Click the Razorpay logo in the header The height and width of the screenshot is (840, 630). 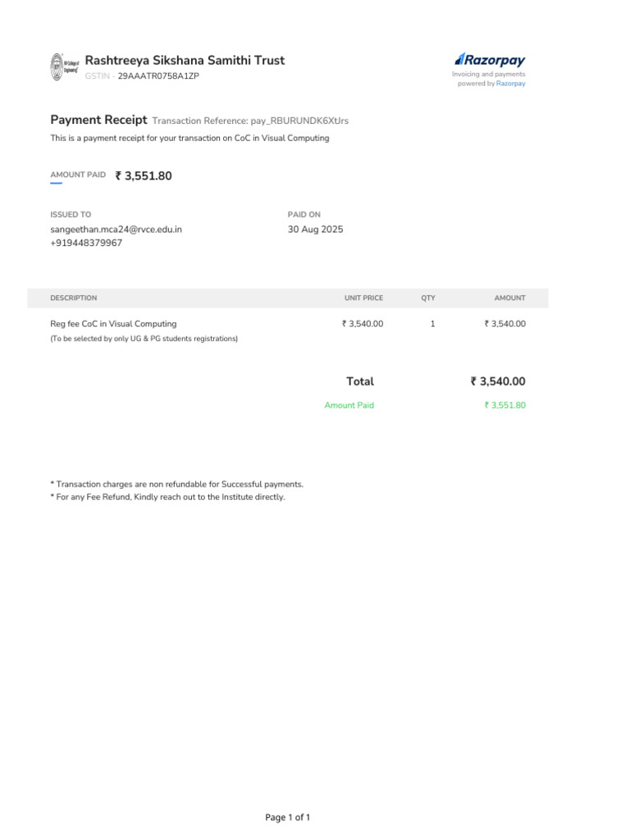pos(490,60)
